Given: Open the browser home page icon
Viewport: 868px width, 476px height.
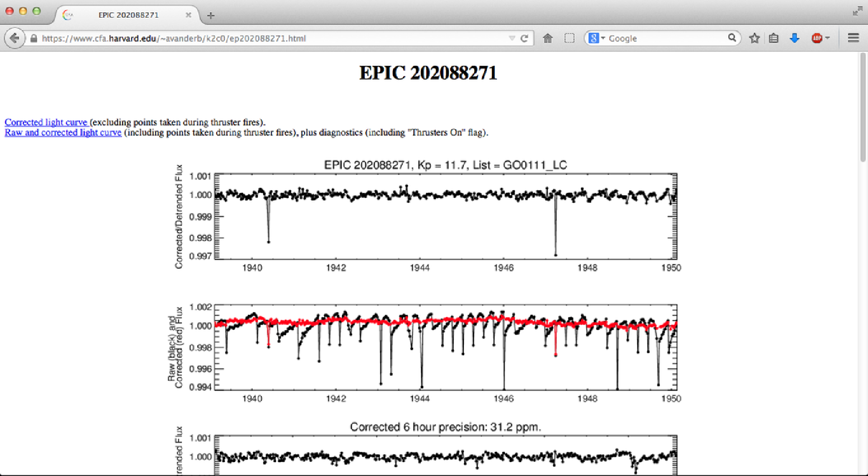Looking at the screenshot, I should (x=548, y=38).
